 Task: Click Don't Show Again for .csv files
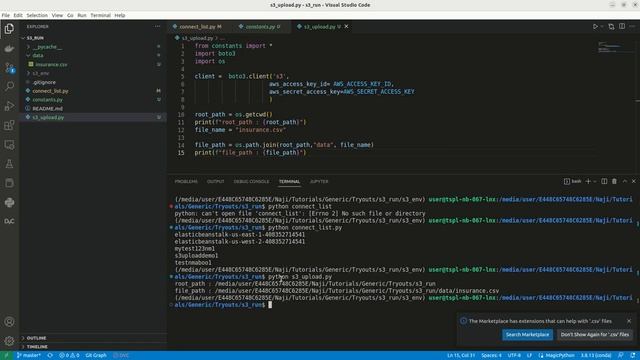(595, 334)
